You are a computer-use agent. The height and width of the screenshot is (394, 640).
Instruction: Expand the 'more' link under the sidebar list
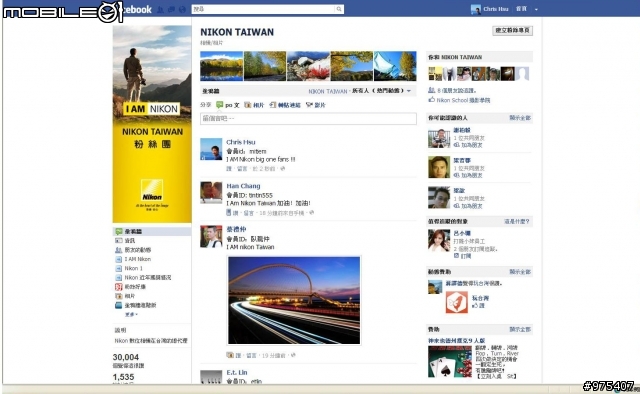click(x=131, y=314)
